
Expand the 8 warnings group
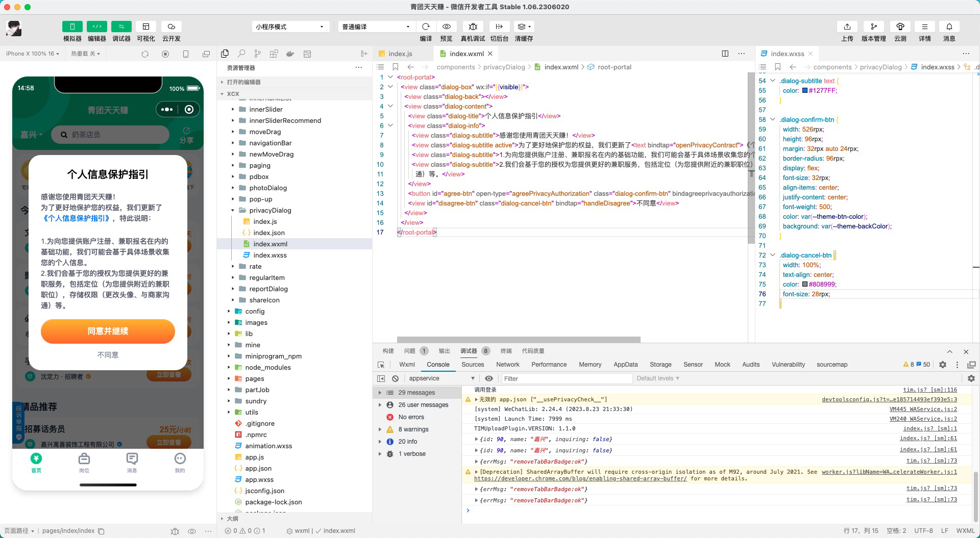point(380,429)
